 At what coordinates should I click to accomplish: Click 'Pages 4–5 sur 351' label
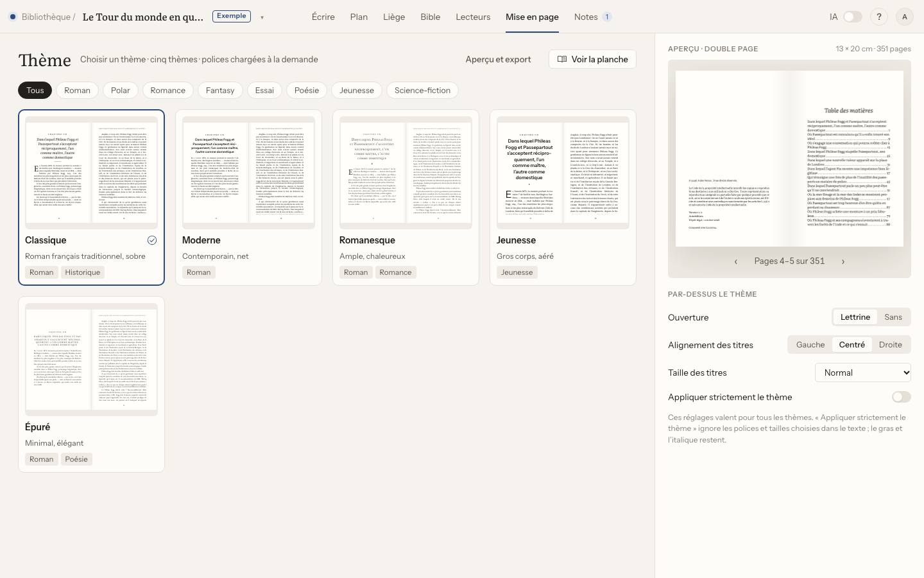[x=789, y=261]
